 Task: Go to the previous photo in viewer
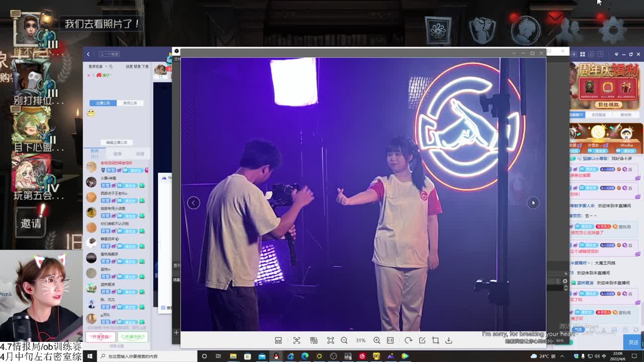click(x=193, y=203)
